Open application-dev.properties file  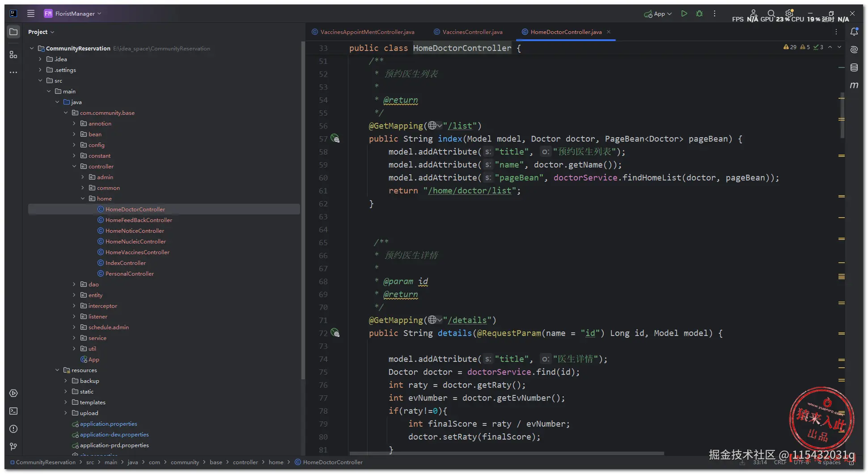pyautogui.click(x=114, y=434)
